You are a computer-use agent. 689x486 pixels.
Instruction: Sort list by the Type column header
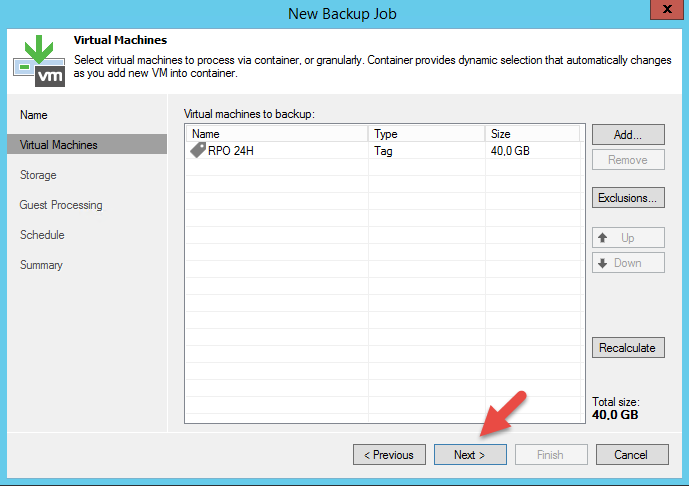pyautogui.click(x=386, y=134)
